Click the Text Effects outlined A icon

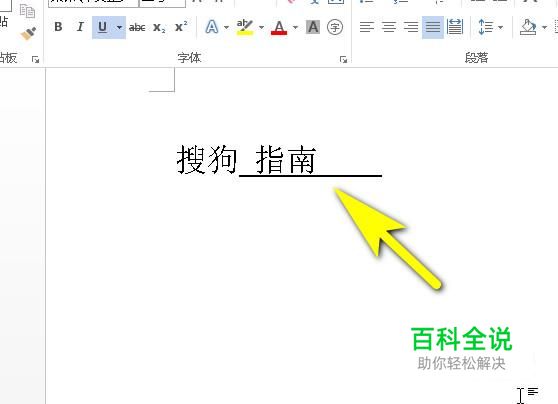[212, 27]
